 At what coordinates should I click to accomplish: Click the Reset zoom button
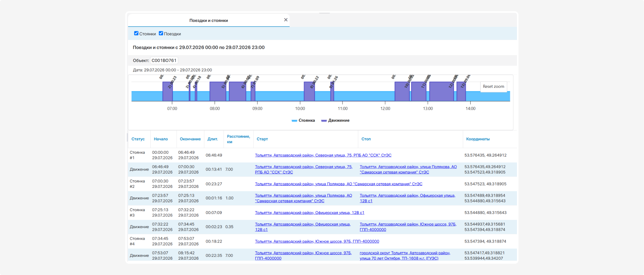tap(493, 86)
